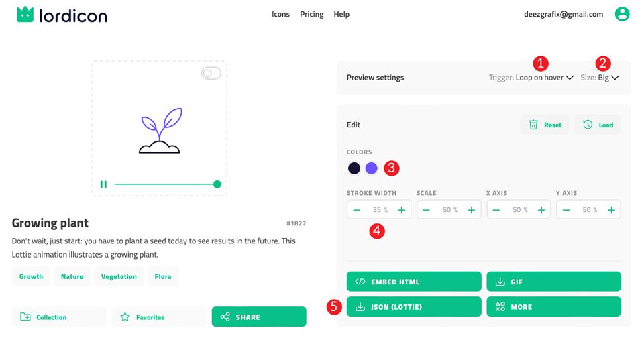Go to the Pricing page
644x342 pixels.
[x=312, y=14]
